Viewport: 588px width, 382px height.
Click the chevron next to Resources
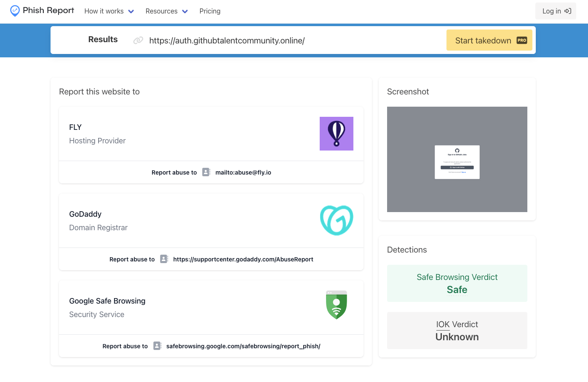pos(185,11)
